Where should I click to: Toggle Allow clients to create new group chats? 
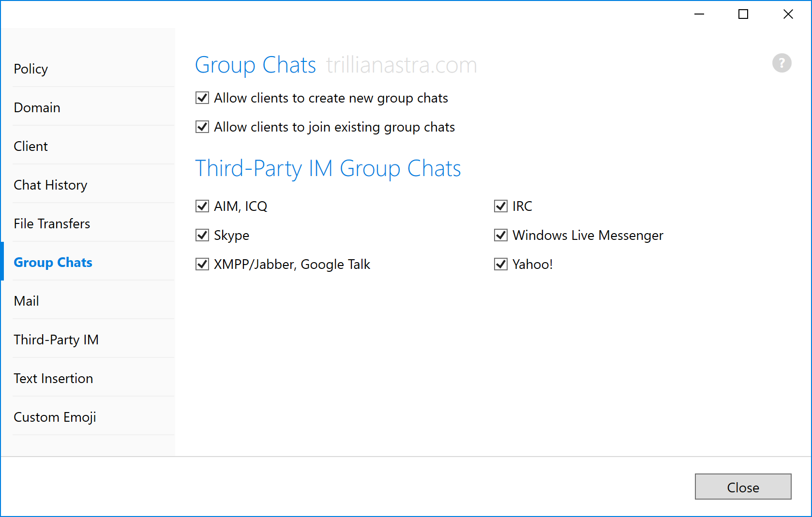click(x=202, y=98)
